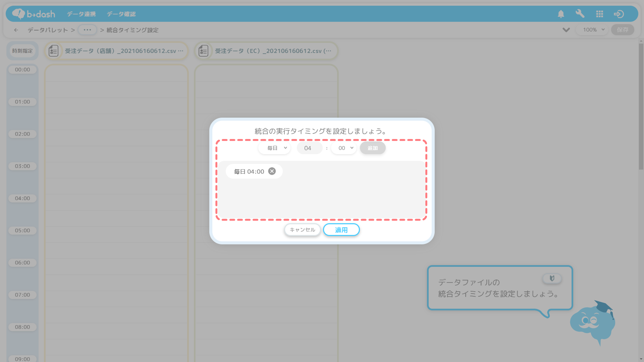Select the 00:00 time marker
644x362 pixels.
pos(23,70)
